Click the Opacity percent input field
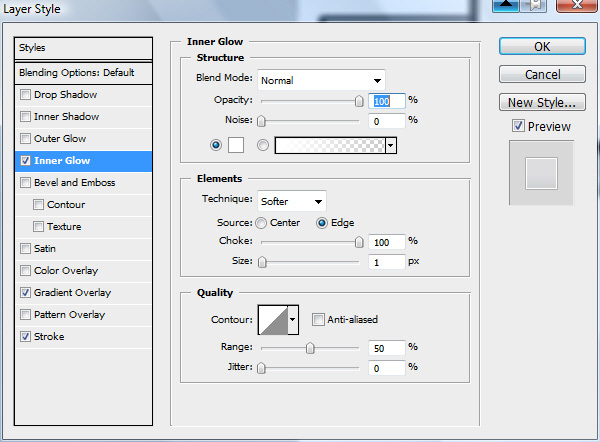This screenshot has height=442, width=600. 386,101
